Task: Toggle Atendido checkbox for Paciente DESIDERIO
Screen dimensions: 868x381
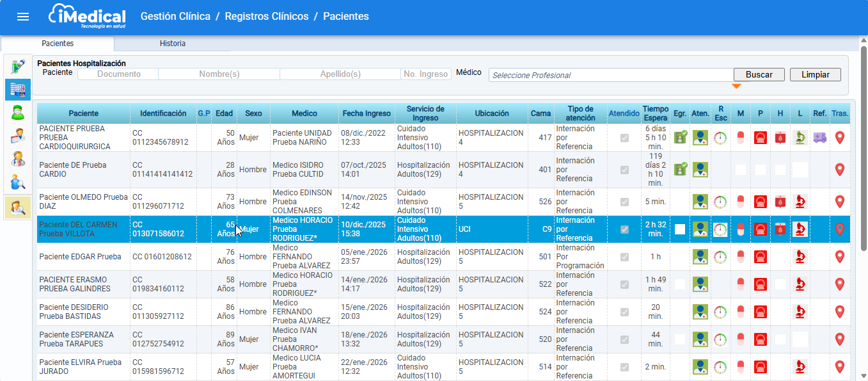Action: click(x=624, y=312)
